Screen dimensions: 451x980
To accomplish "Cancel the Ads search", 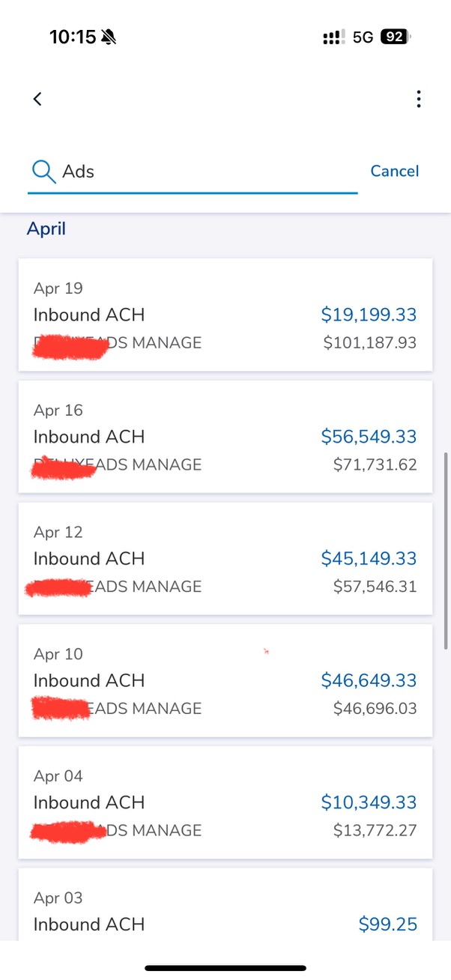I will [x=395, y=171].
